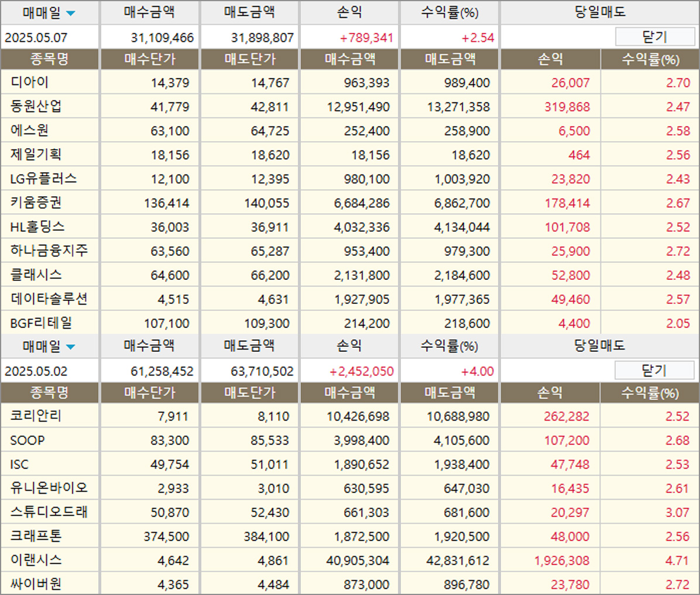Screen dimensions: 700x595
Task: Click BGF리테일 return rate 2.05
Action: click(x=678, y=323)
